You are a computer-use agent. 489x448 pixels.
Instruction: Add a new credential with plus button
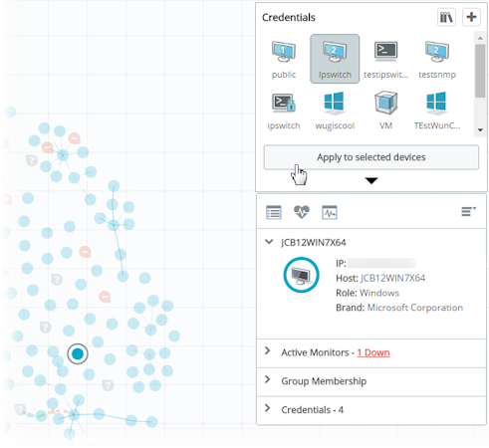[471, 17]
